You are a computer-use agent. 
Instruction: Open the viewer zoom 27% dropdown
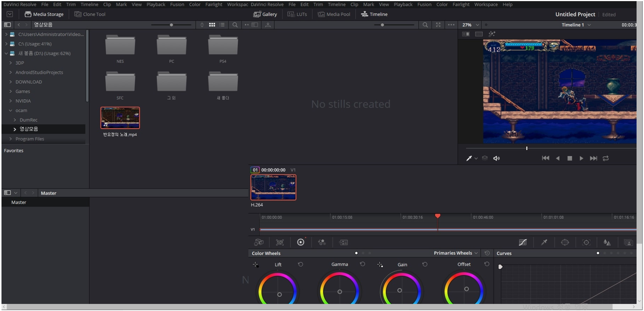coord(471,25)
